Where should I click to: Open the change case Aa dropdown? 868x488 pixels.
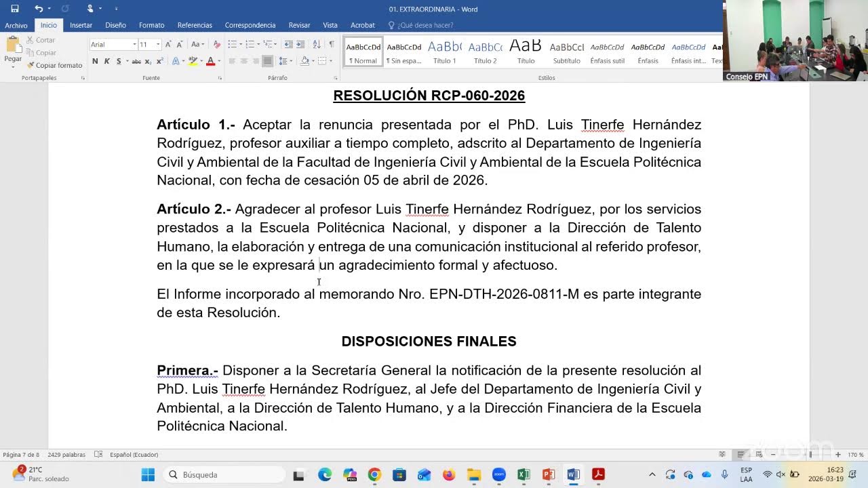point(197,44)
